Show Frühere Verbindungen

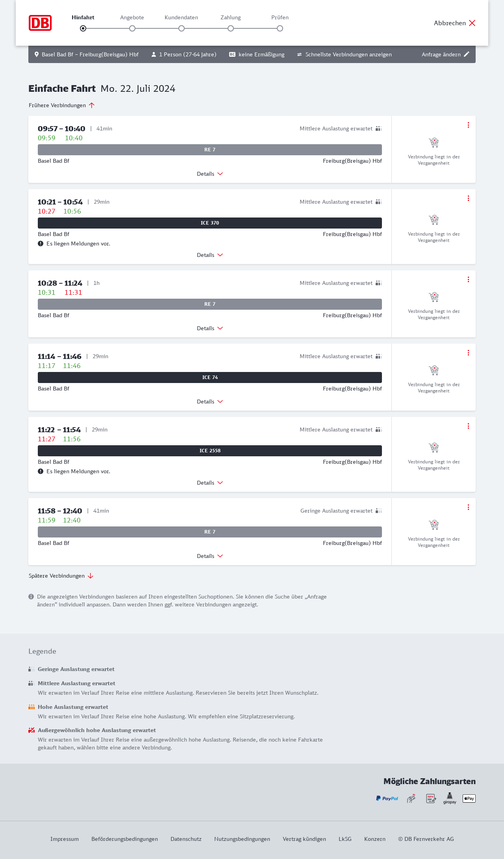tap(62, 105)
